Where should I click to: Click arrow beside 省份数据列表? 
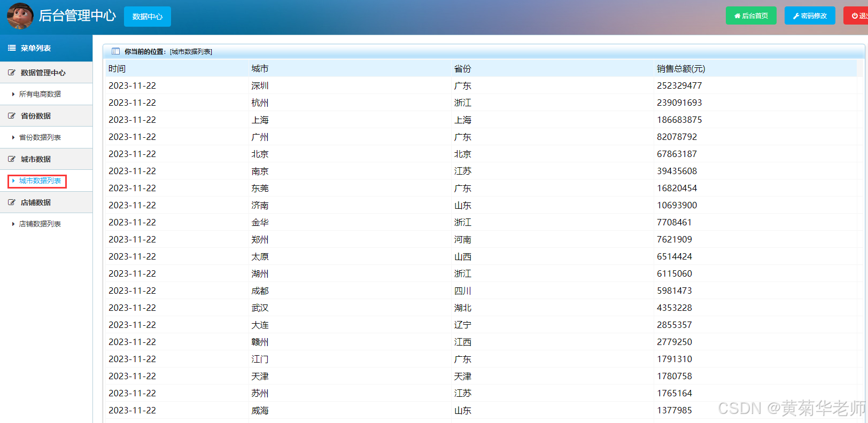pyautogui.click(x=13, y=137)
